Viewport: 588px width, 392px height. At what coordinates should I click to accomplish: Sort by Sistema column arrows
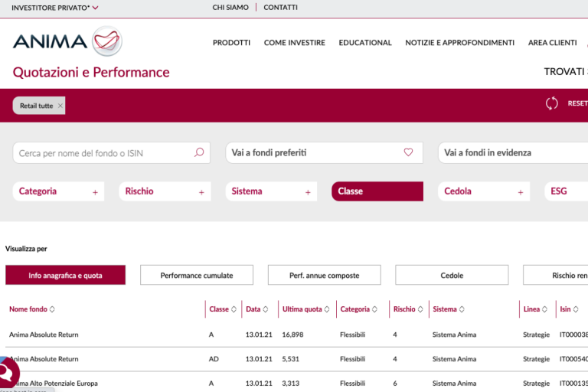pyautogui.click(x=462, y=309)
